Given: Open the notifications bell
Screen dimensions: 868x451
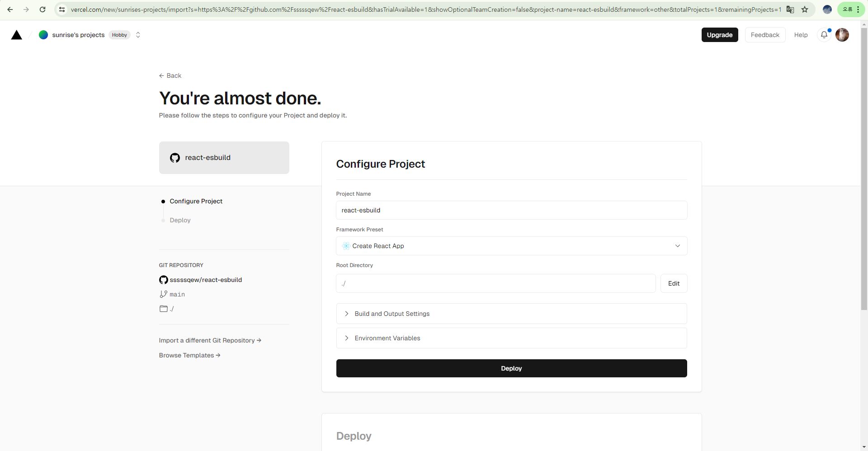Looking at the screenshot, I should click(824, 35).
